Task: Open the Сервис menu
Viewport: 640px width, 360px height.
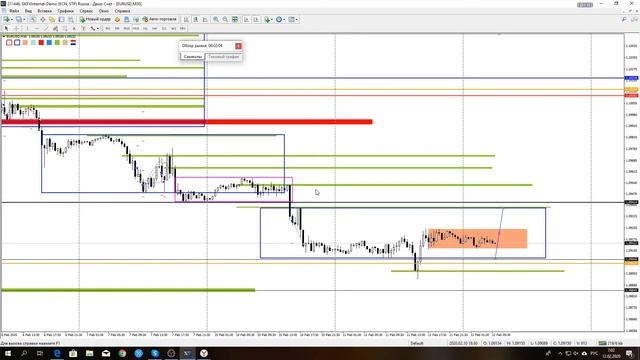Action: (86, 11)
